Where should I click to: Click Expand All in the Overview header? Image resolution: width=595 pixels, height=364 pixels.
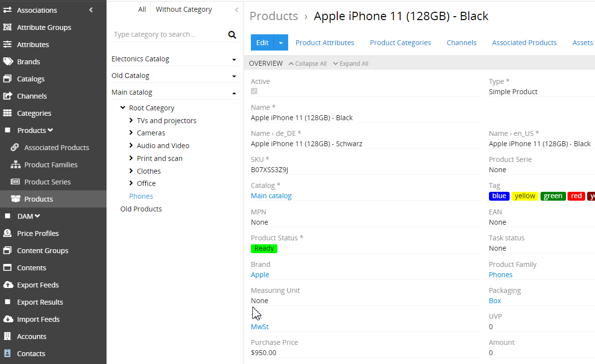coord(351,64)
